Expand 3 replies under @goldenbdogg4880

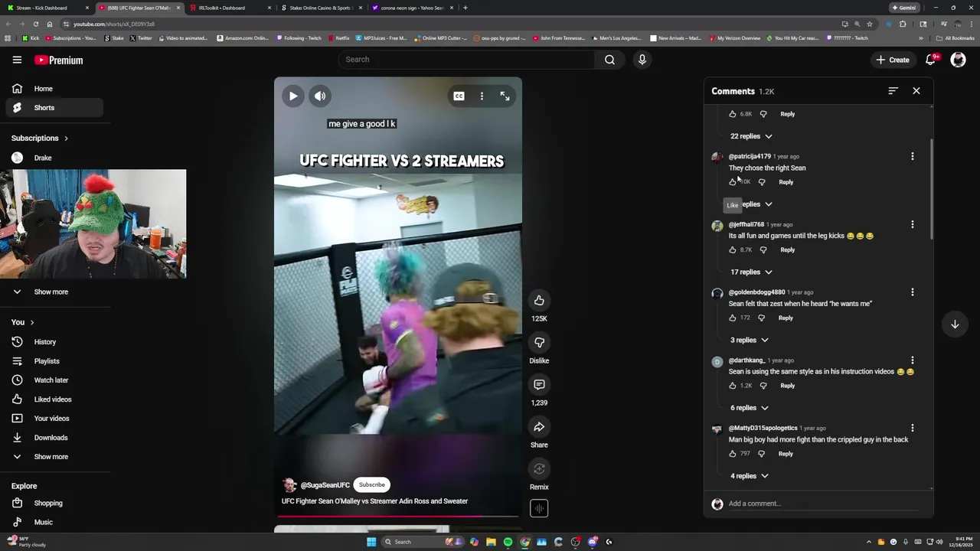[x=749, y=340]
